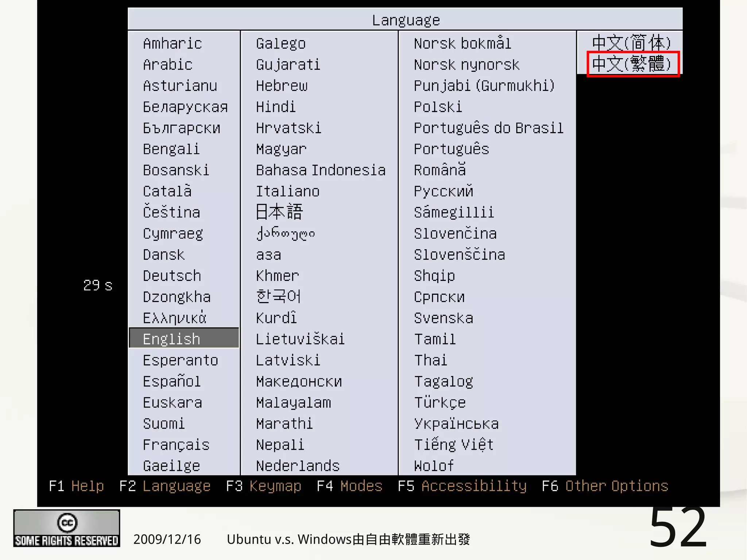Choose Français language
Viewport: 747px width, 560px height.
176,445
